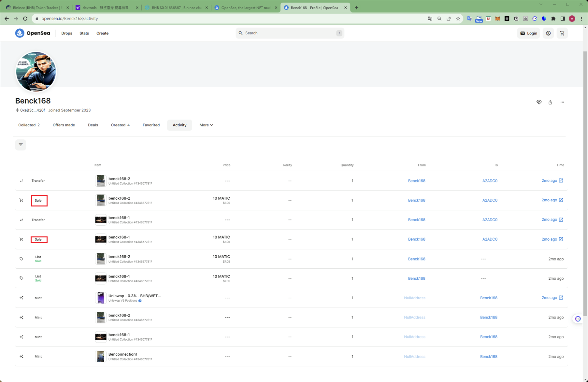Click the browser share icon
The width and height of the screenshot is (588, 382).
click(x=449, y=19)
